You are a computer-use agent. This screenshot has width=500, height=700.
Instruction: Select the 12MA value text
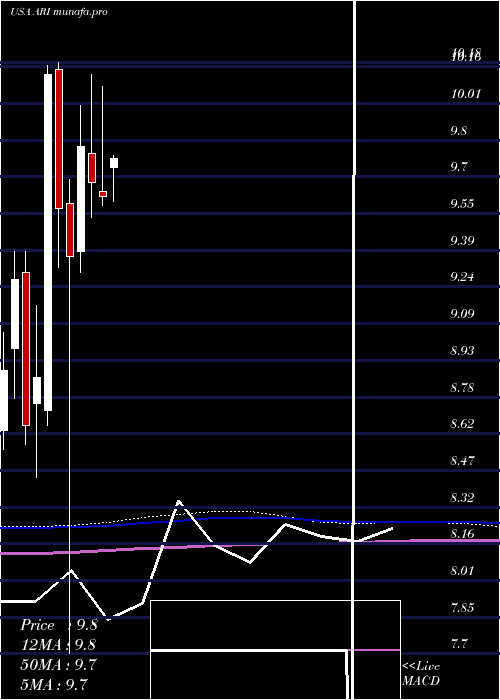click(58, 645)
